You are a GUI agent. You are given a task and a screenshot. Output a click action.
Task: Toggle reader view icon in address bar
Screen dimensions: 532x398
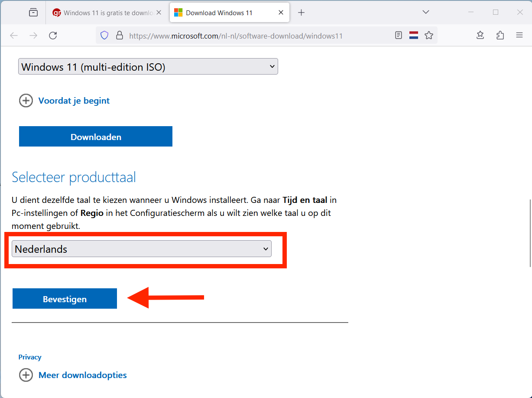click(x=399, y=36)
